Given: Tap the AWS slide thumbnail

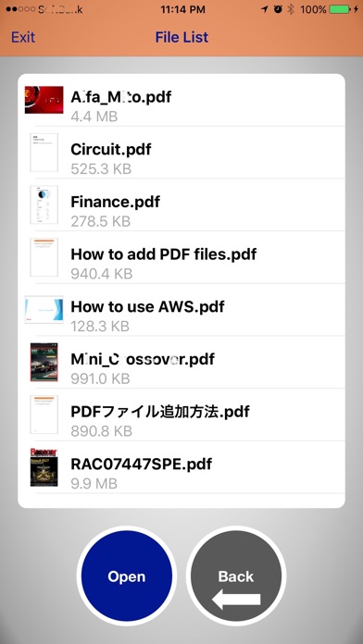Looking at the screenshot, I should point(44,310).
